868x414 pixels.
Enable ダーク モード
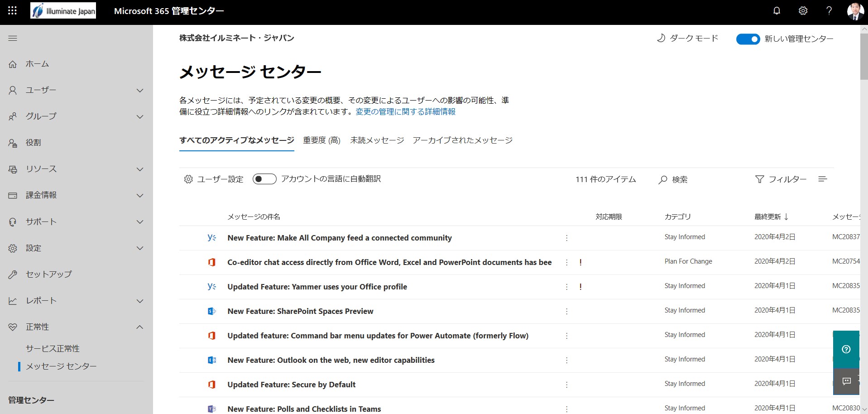[x=687, y=39]
